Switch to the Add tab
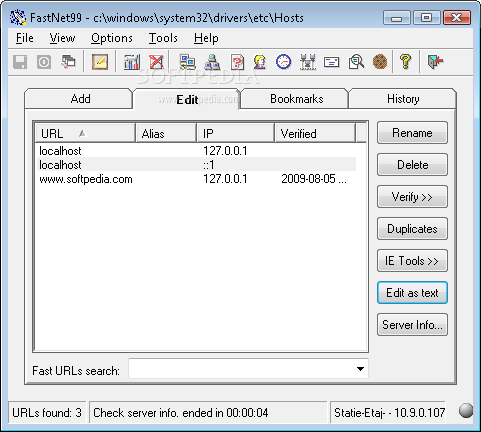This screenshot has height=432, width=481. coord(78,99)
